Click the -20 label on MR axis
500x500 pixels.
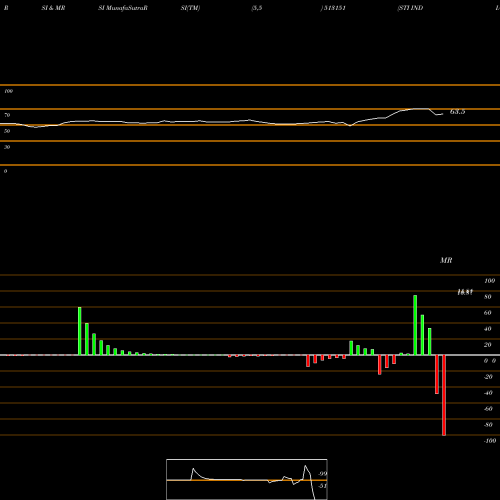(488, 377)
